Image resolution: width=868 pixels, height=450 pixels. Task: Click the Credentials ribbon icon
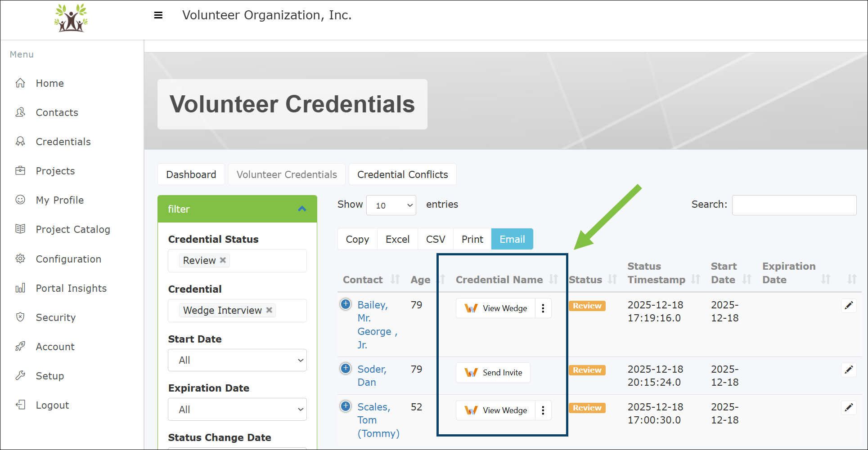(x=20, y=141)
